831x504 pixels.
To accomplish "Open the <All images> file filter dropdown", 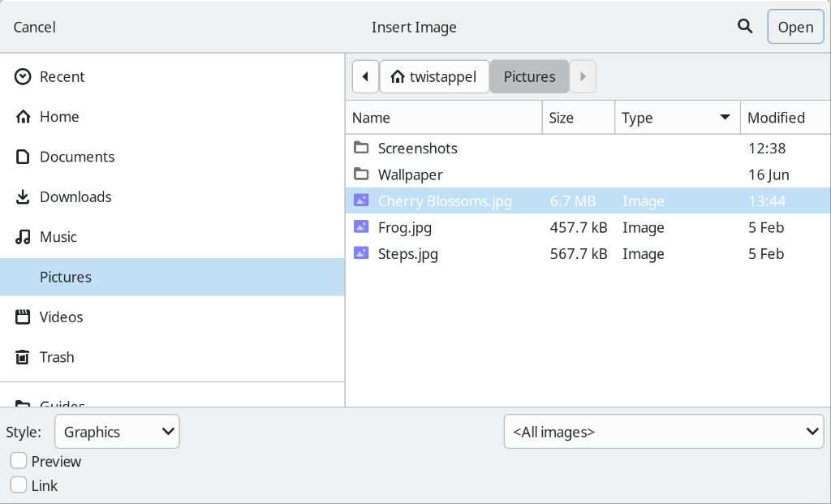I will point(664,431).
